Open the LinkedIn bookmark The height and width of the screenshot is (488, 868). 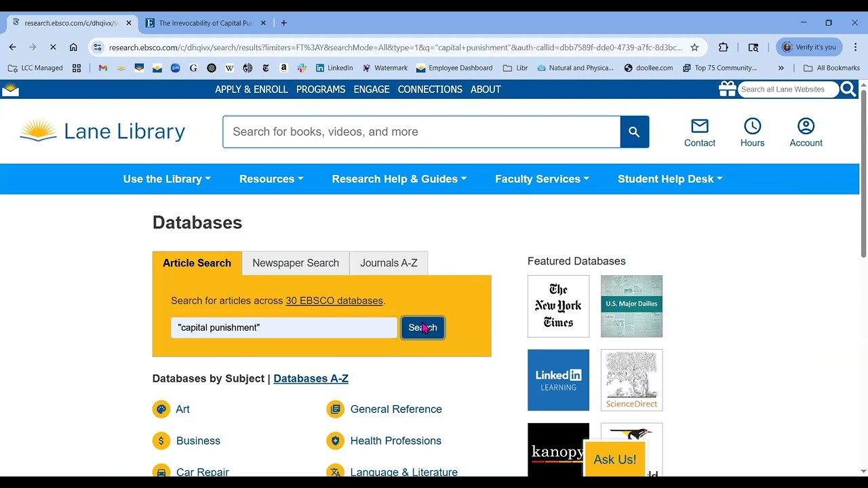334,68
